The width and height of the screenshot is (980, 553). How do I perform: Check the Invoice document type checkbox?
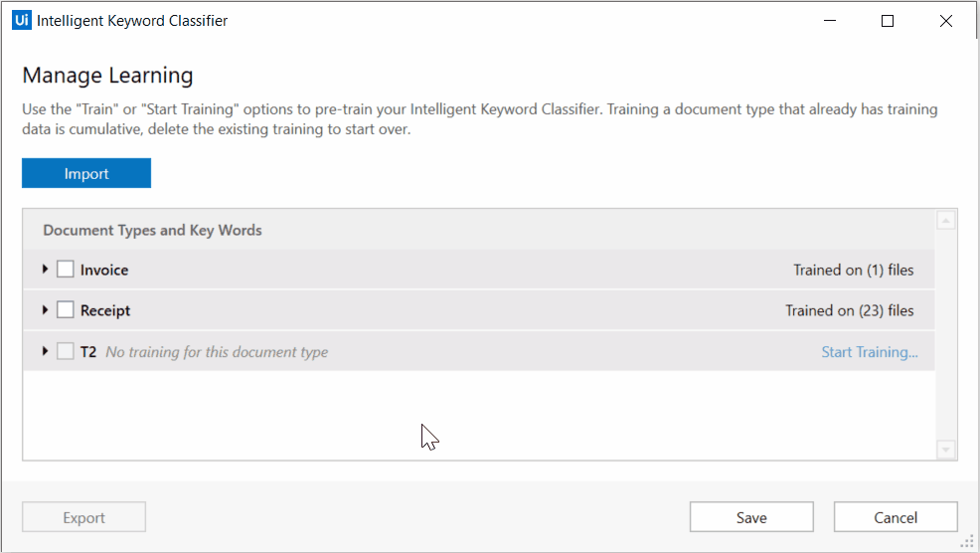coord(66,269)
